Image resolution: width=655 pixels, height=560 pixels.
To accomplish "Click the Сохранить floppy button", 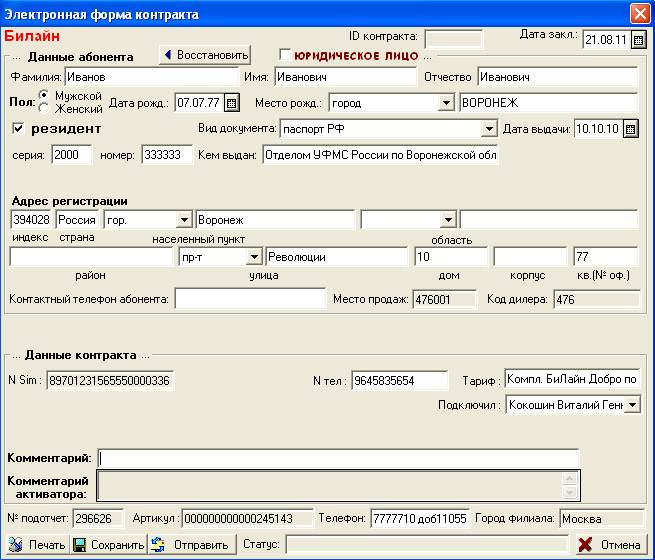I will [x=108, y=545].
